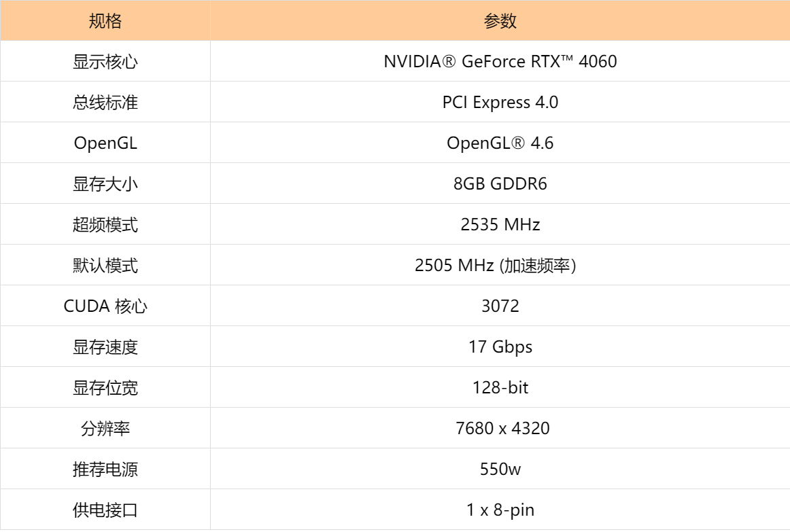Click the OpenGL® 4.6 value cell
Screen dimensions: 790x532
(x=500, y=143)
